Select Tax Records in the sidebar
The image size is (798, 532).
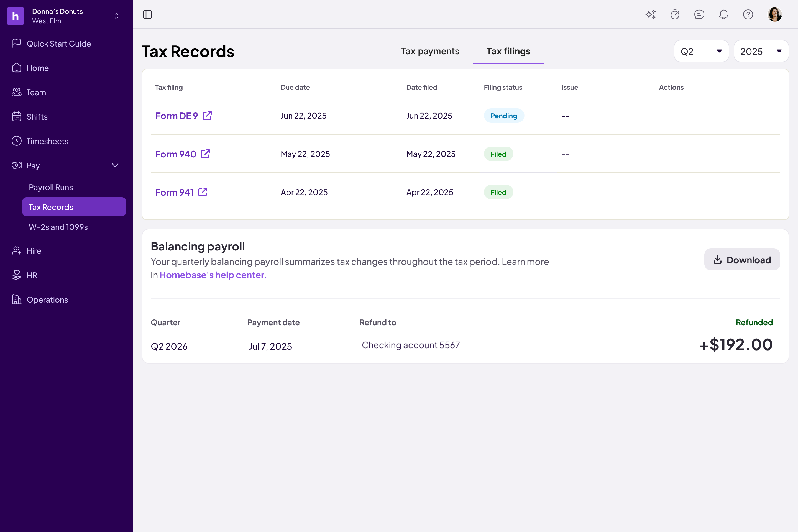pyautogui.click(x=74, y=207)
